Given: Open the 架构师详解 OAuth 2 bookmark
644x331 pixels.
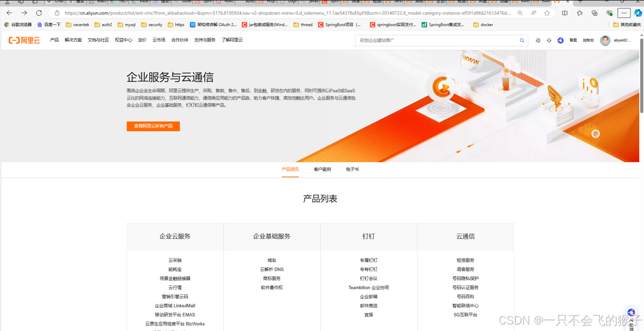Looking at the screenshot, I should 213,25.
